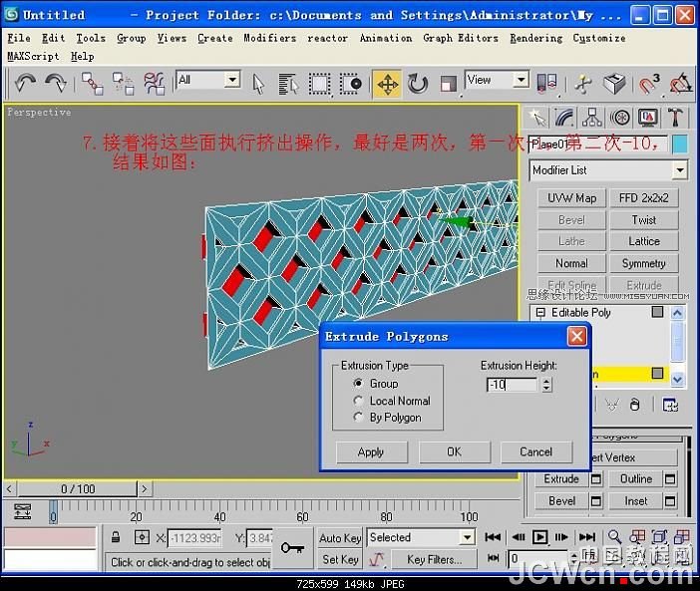Toggle the Selection Lock padlock icon

click(116, 537)
